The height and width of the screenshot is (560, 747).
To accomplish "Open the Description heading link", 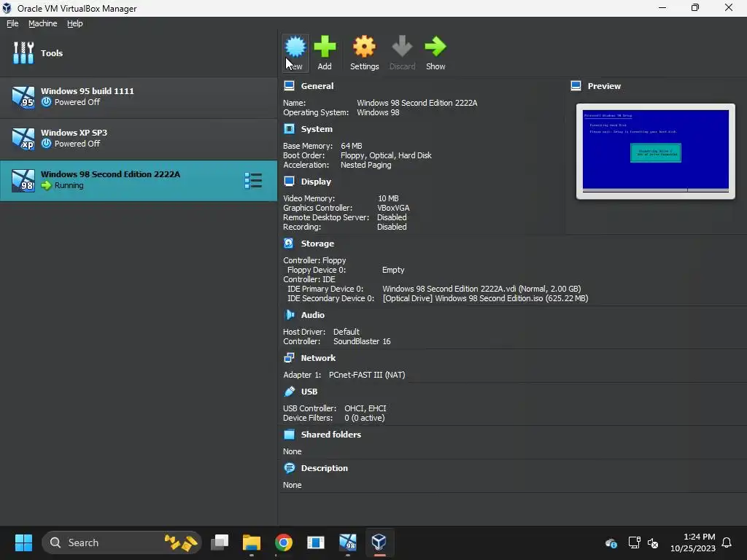I will pyautogui.click(x=325, y=468).
